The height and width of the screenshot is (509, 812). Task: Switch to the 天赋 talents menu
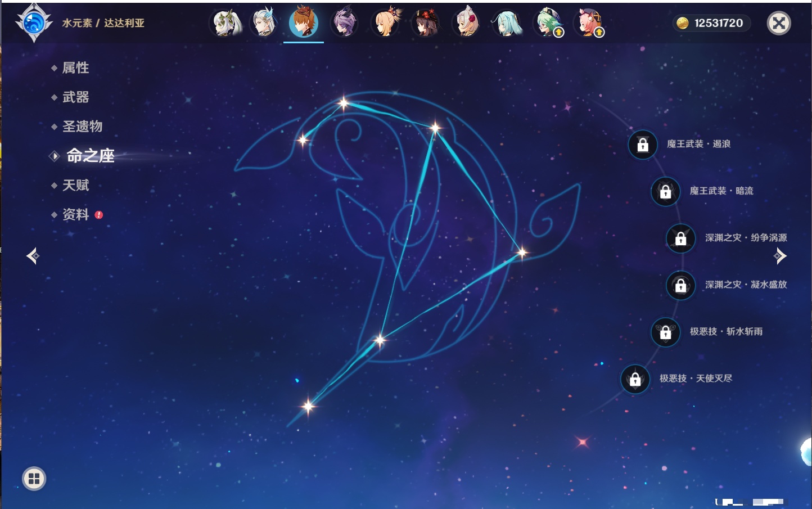tap(75, 185)
